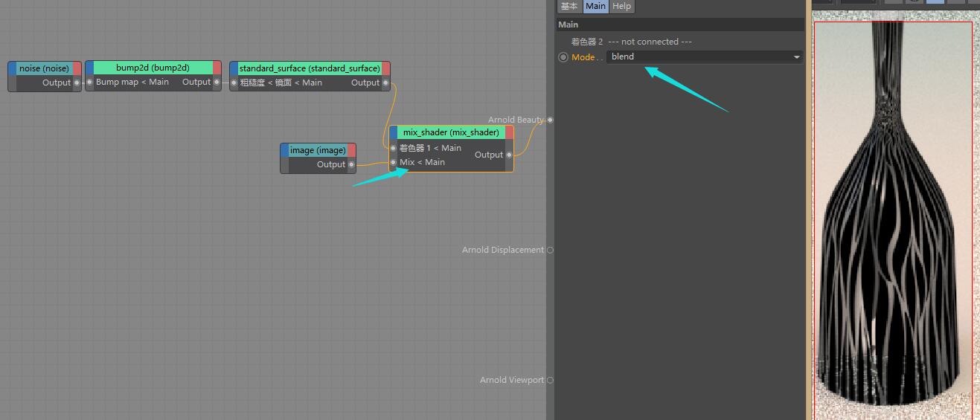Select the image node title
The image size is (980, 420).
coord(318,150)
